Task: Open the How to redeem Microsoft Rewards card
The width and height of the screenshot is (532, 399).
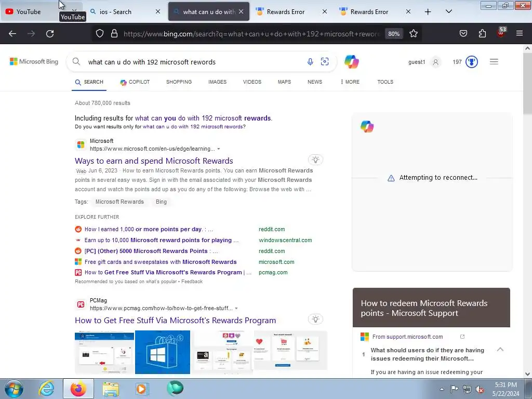Action: pyautogui.click(x=431, y=308)
